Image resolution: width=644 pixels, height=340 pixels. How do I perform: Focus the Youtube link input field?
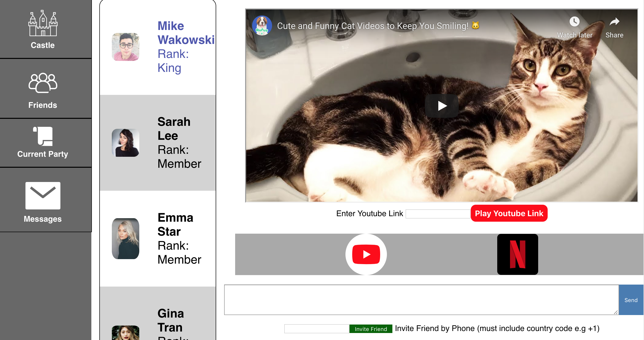pos(438,214)
